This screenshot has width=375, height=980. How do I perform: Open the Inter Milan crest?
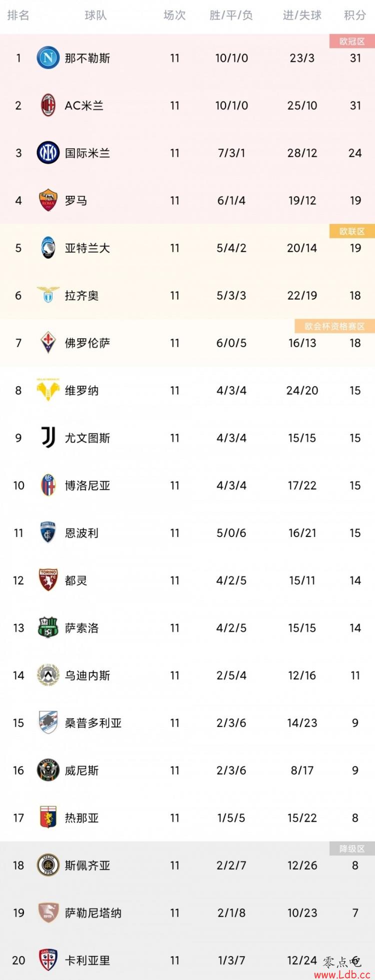pos(48,153)
